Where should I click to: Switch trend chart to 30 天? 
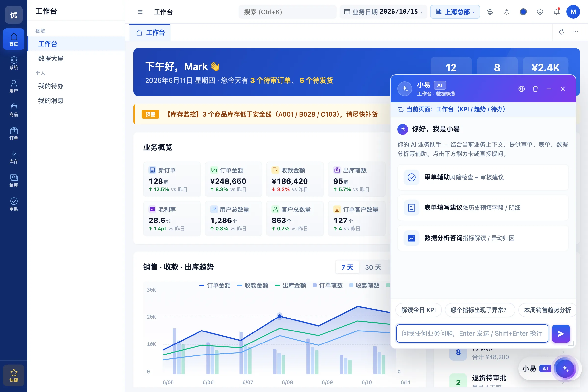(x=373, y=267)
